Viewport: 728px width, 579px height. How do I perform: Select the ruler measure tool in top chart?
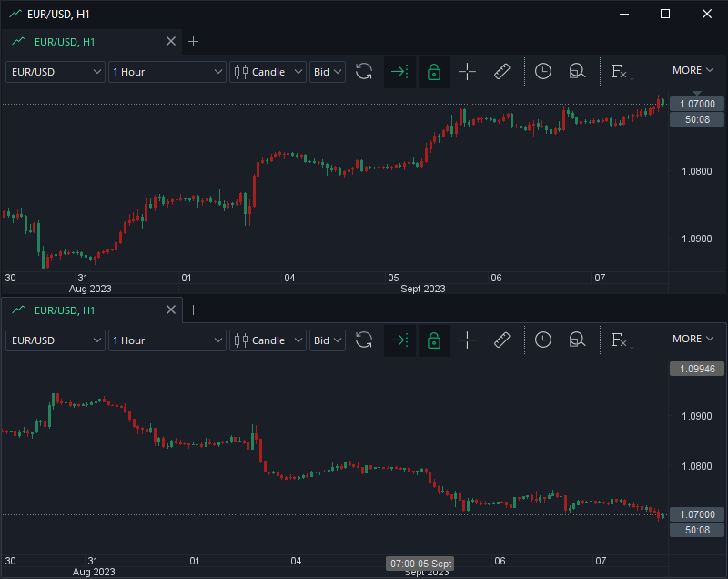502,72
